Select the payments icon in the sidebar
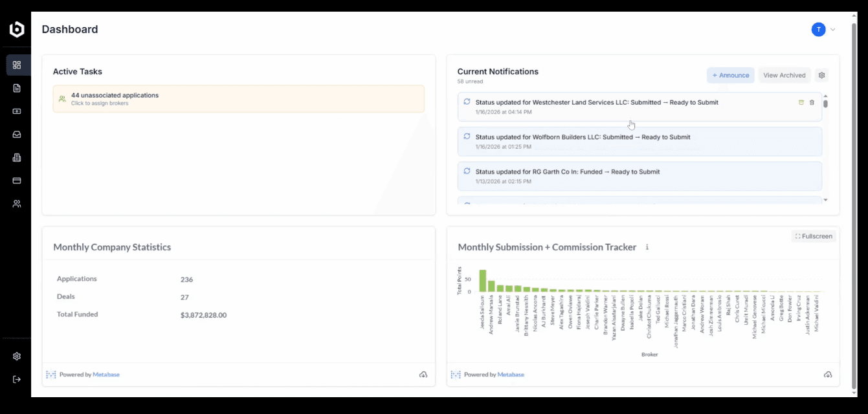The height and width of the screenshot is (414, 868). [17, 111]
